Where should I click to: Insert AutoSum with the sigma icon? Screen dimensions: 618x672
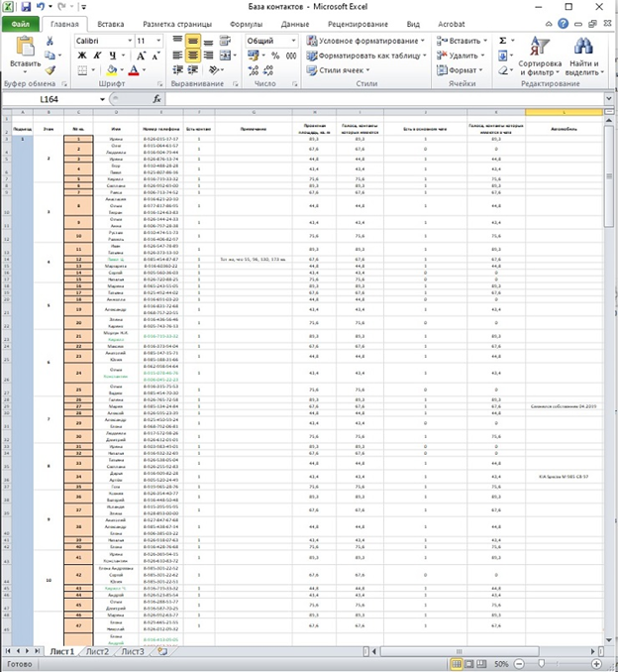pos(503,41)
